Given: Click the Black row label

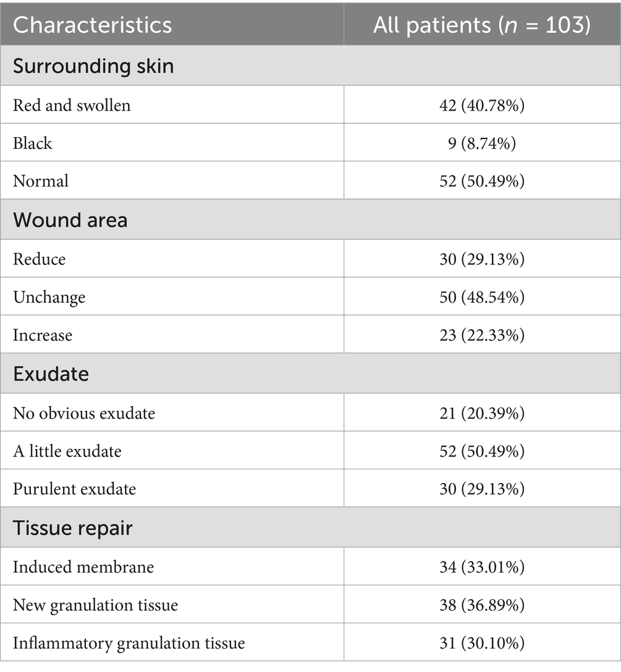Looking at the screenshot, I should pos(33,143).
